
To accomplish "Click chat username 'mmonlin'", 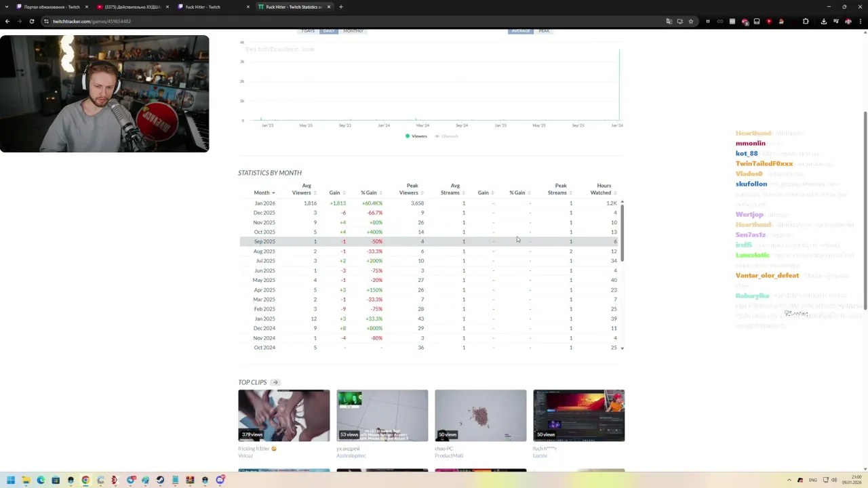I will [751, 143].
